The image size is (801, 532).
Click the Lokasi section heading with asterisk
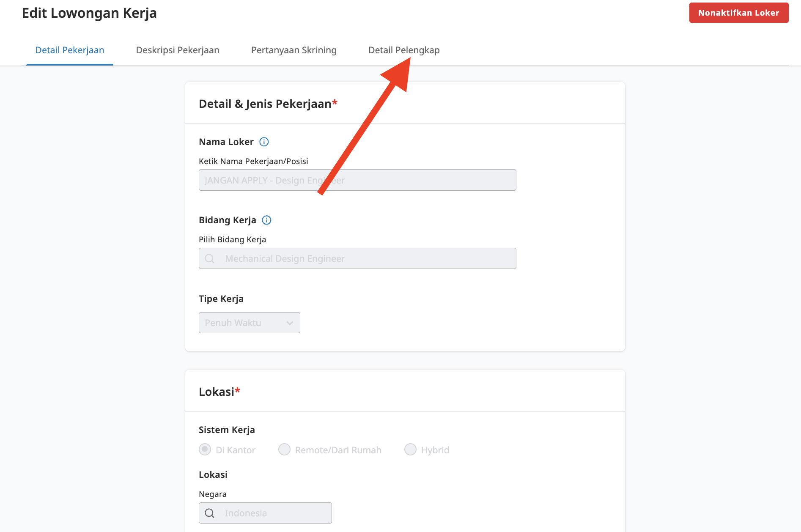click(x=217, y=392)
